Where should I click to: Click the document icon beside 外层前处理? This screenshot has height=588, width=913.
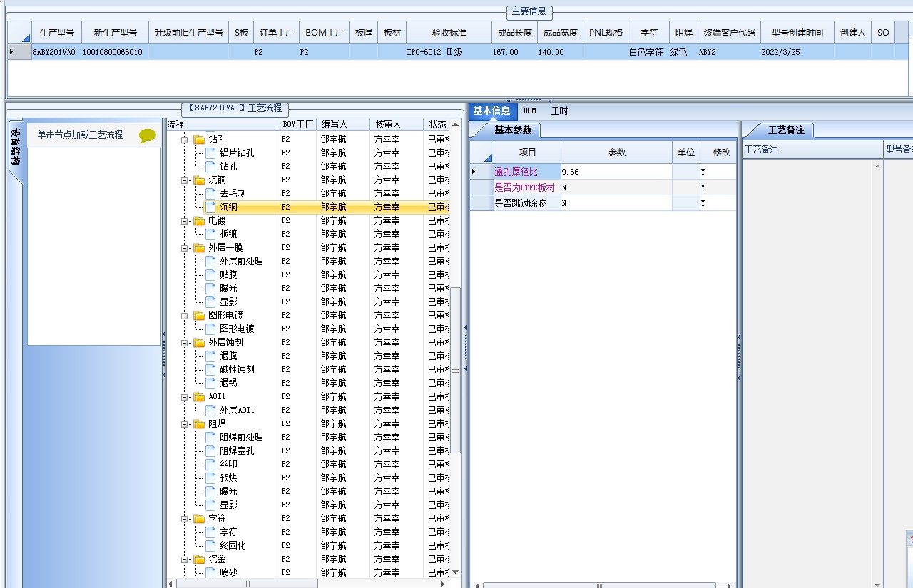pyautogui.click(x=210, y=261)
